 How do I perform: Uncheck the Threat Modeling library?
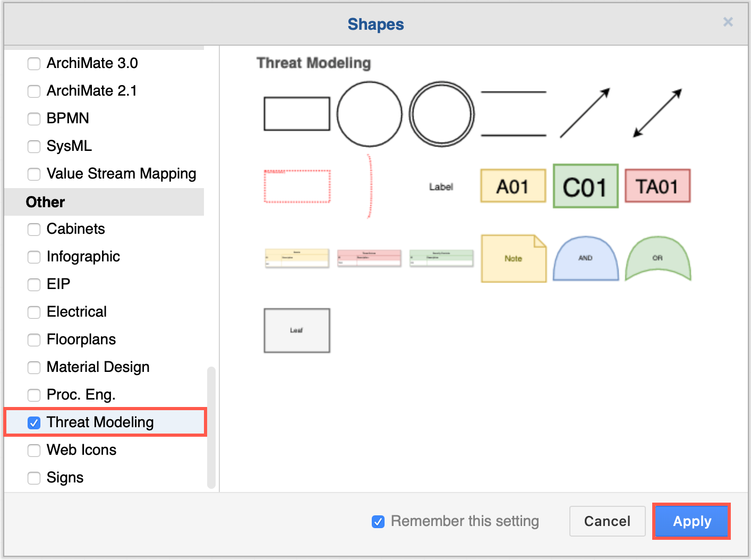[34, 422]
